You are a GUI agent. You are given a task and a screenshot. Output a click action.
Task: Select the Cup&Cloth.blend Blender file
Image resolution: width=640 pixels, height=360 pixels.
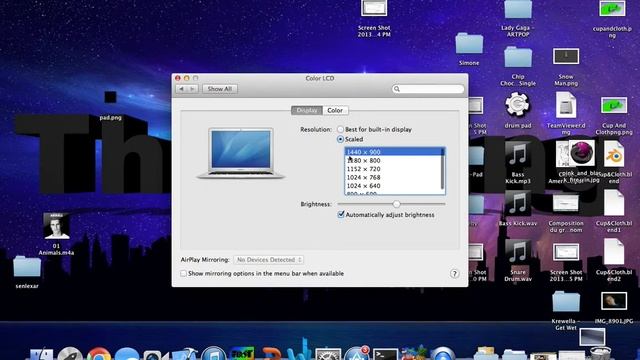click(614, 154)
